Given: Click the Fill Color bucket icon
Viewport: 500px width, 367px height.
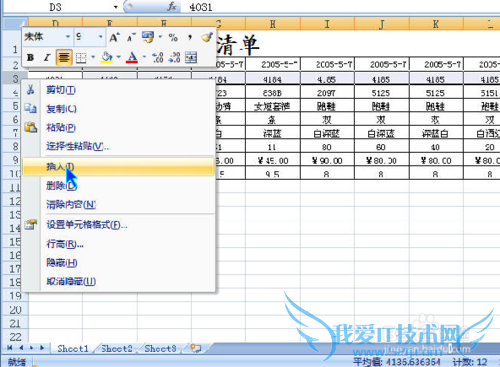Looking at the screenshot, I should click(x=107, y=57).
